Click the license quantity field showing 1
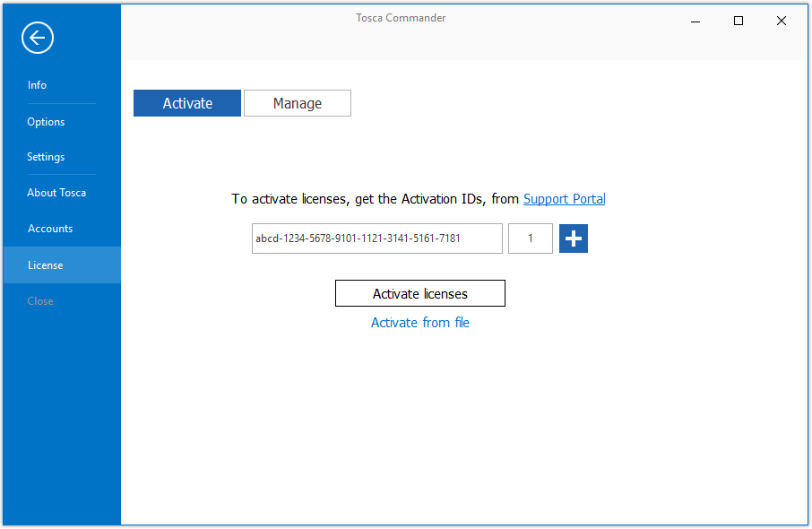Screen dimensions: 812x529 [x=531, y=238]
